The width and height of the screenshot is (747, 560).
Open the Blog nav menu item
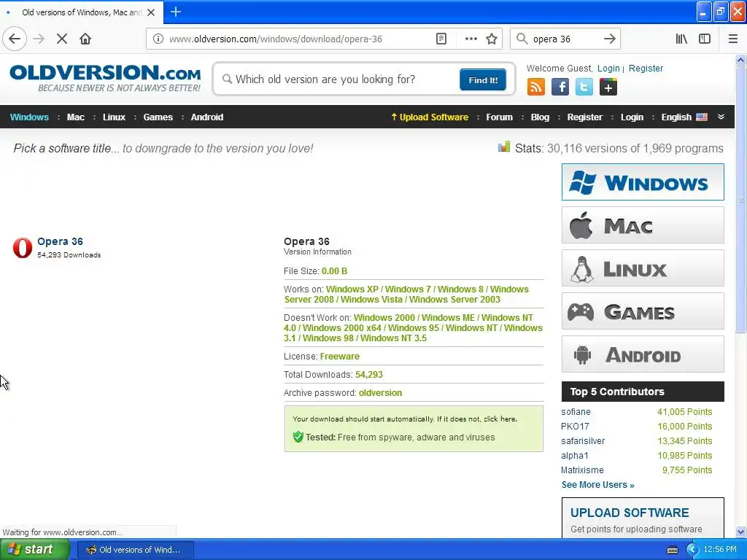click(540, 117)
